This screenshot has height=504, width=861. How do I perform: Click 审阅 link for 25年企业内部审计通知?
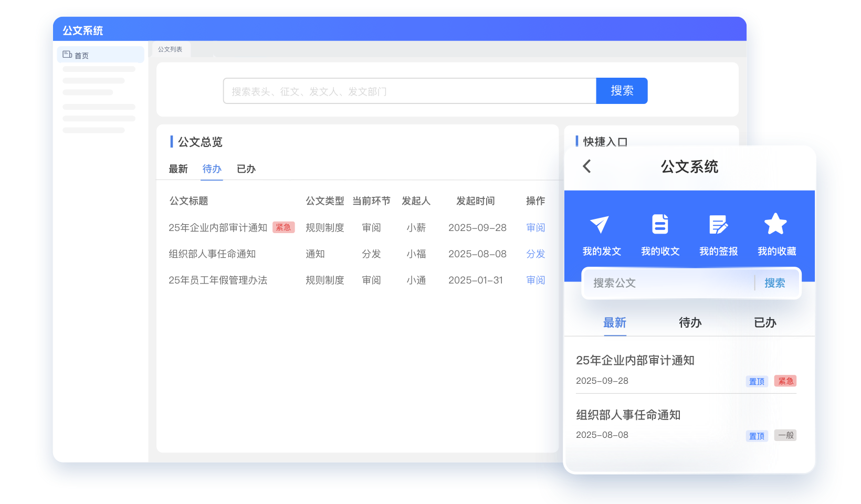535,228
